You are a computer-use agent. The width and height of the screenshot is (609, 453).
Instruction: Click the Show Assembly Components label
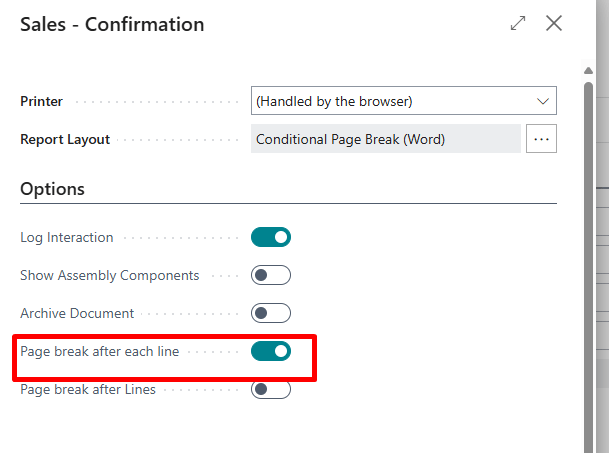click(110, 275)
